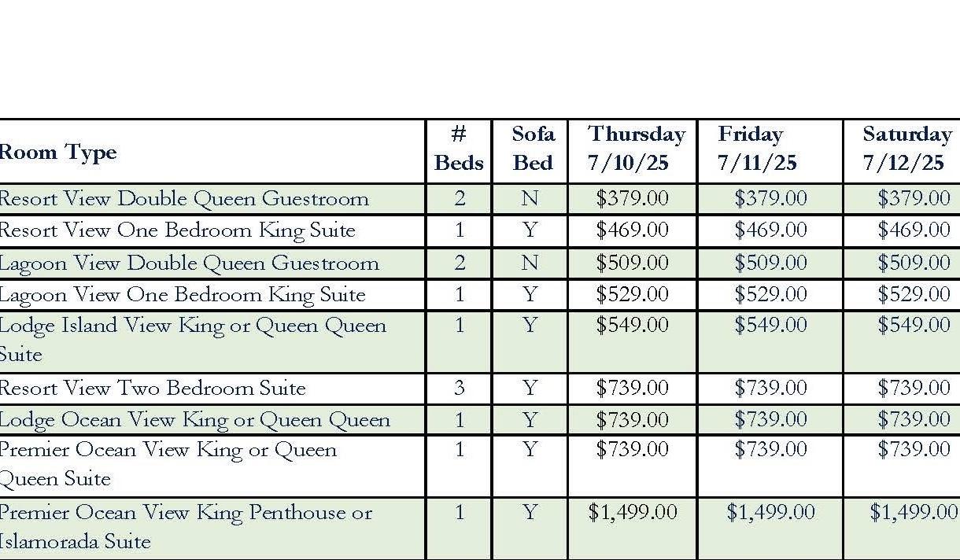The image size is (960, 560).
Task: Select Resort View Two Bedroom Suite row
Action: pyautogui.click(x=480, y=389)
